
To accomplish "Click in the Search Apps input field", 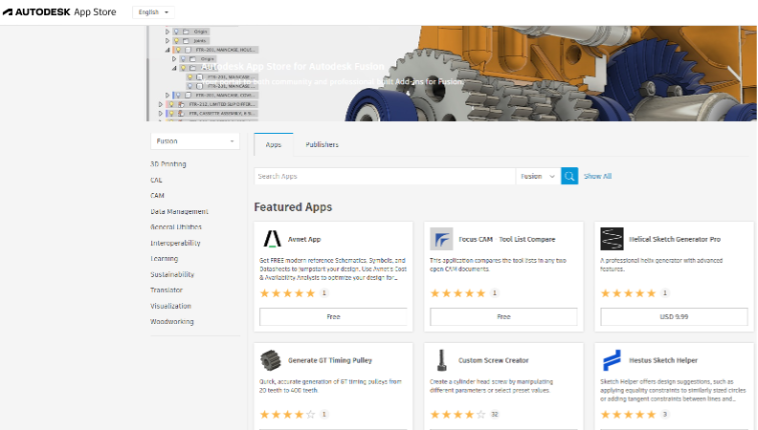I will pyautogui.click(x=385, y=176).
